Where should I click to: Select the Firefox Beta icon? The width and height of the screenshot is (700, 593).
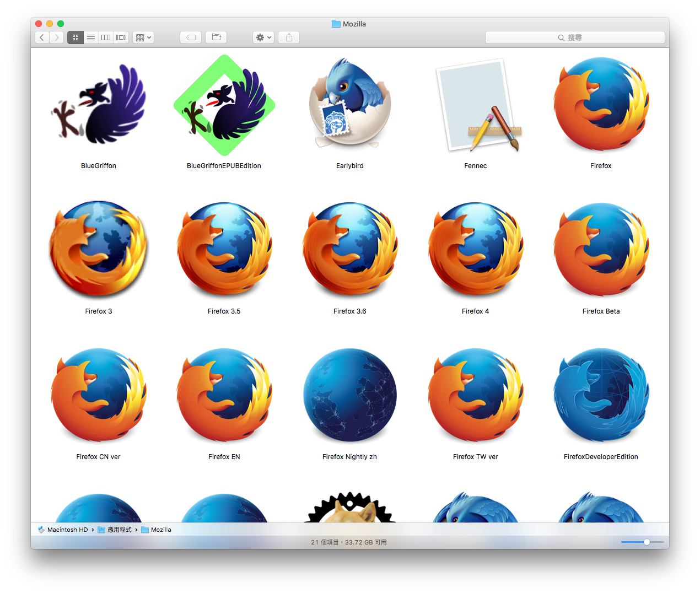pos(601,250)
